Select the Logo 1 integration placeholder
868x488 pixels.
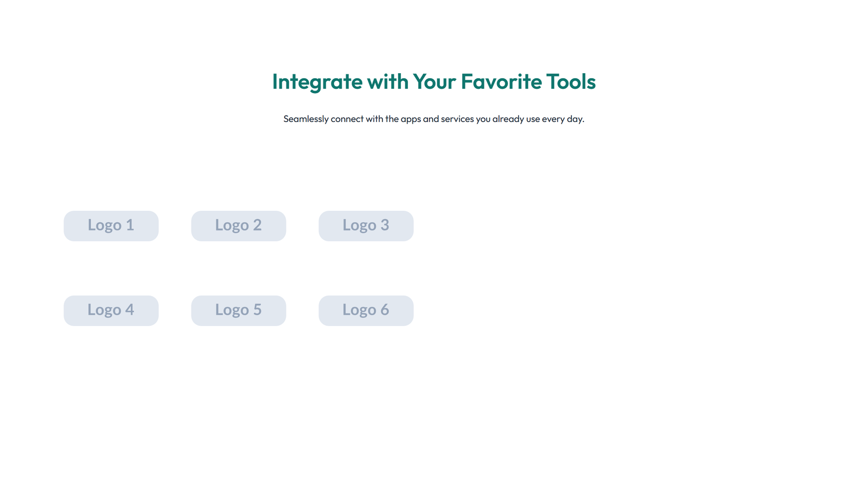pos(111,226)
